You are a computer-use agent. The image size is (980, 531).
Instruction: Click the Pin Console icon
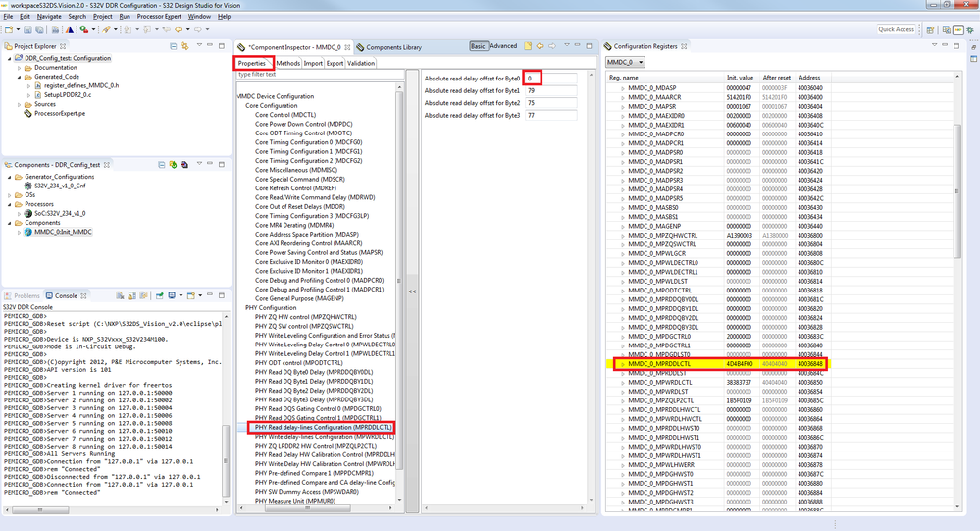click(160, 295)
